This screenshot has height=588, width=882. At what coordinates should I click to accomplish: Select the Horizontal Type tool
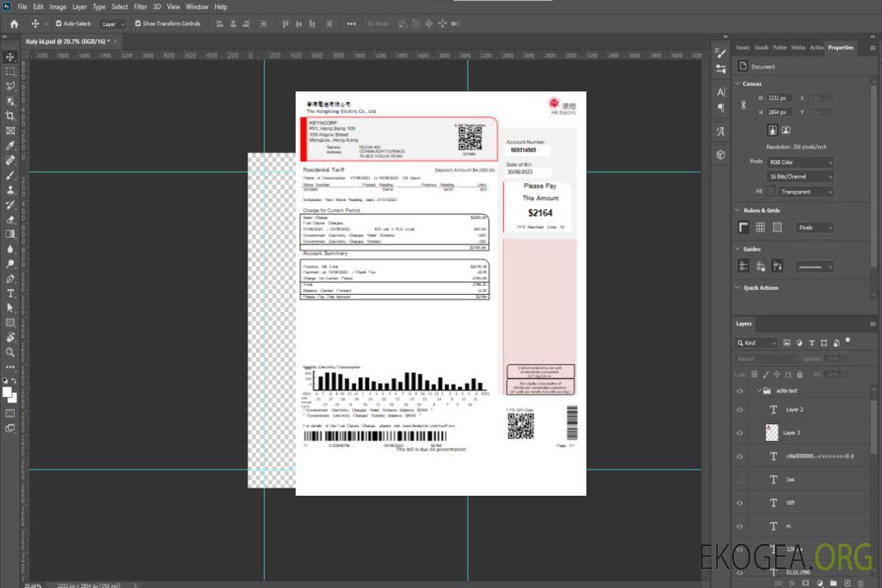11,293
